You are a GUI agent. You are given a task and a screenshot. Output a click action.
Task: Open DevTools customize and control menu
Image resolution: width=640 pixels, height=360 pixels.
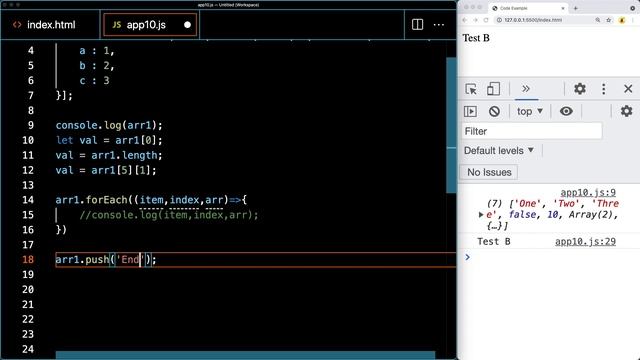coord(604,89)
